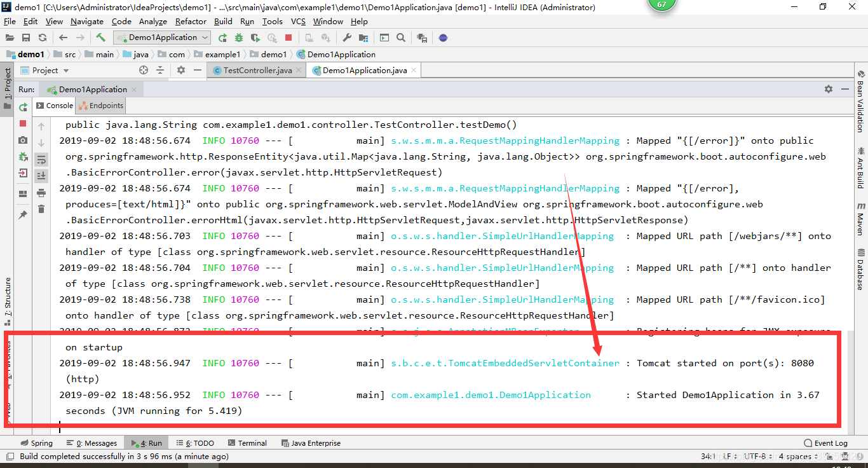The height and width of the screenshot is (468, 868).
Task: Clear console with the trash icon
Action: 41,209
